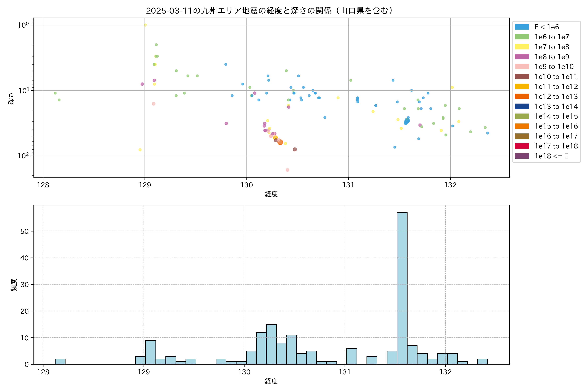Click the brown 1e10 to 1e11 legend swatch

click(x=522, y=76)
